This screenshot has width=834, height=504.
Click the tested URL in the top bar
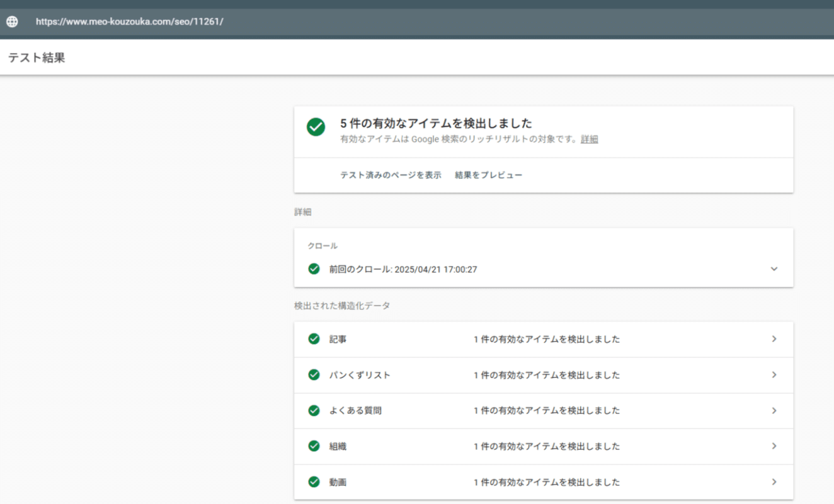tap(130, 21)
